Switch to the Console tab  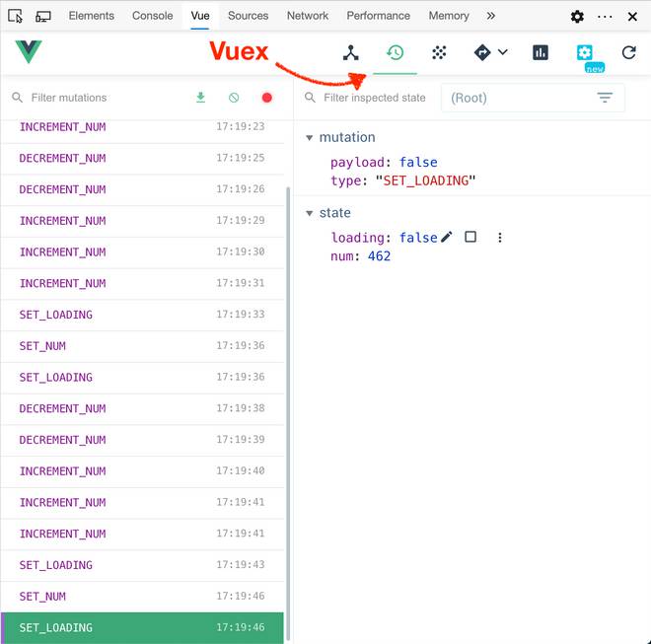152,16
